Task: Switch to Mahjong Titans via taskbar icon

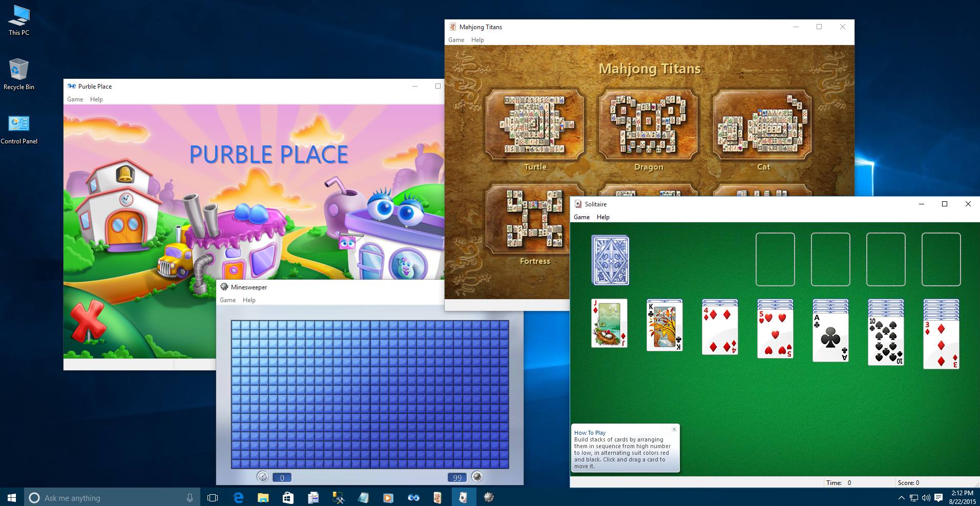Action: (x=438, y=497)
